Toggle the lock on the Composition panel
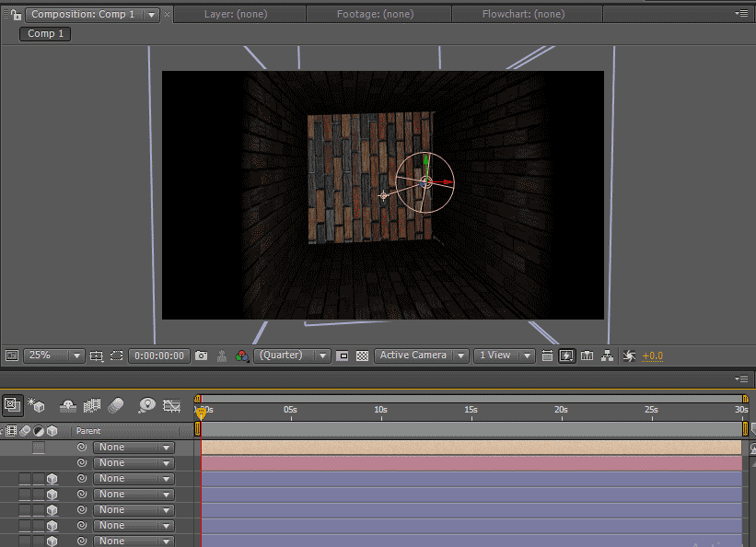 [16, 15]
